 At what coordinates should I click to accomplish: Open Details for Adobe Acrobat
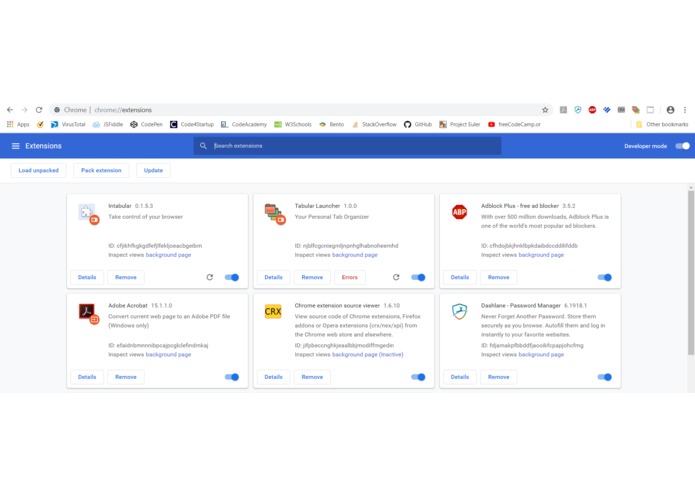pos(87,377)
